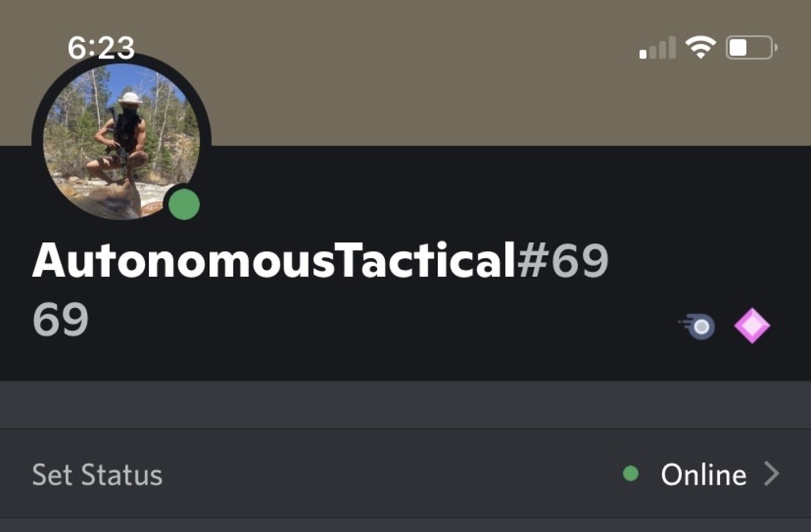The image size is (811, 532).
Task: Tap the battery indicator icon
Action: 752,47
